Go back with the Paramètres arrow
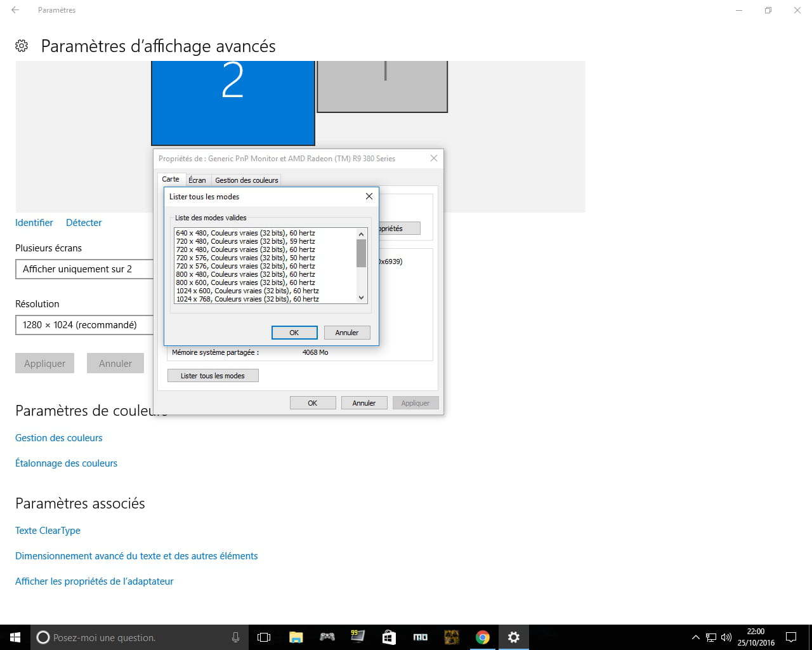The width and height of the screenshot is (812, 650). point(15,10)
